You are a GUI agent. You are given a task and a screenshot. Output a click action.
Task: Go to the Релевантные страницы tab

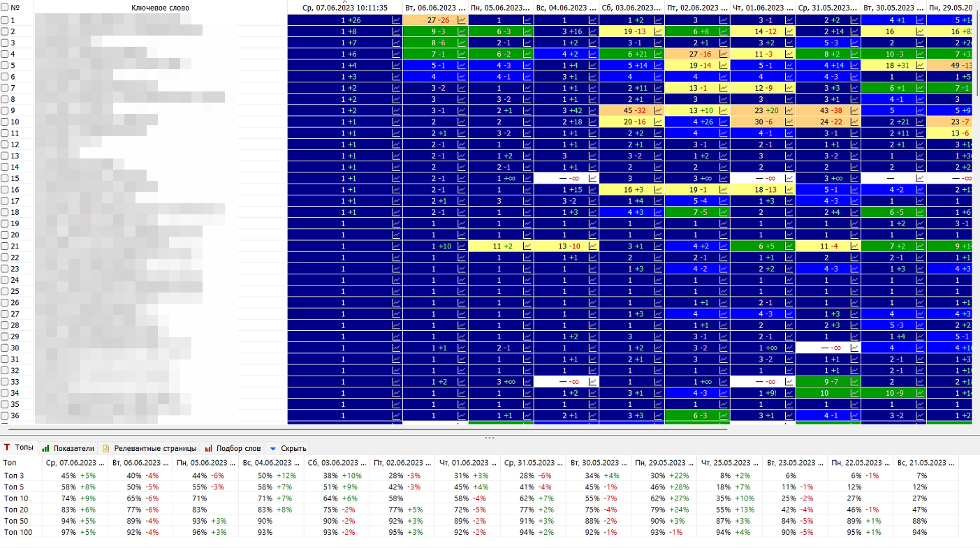(149, 448)
